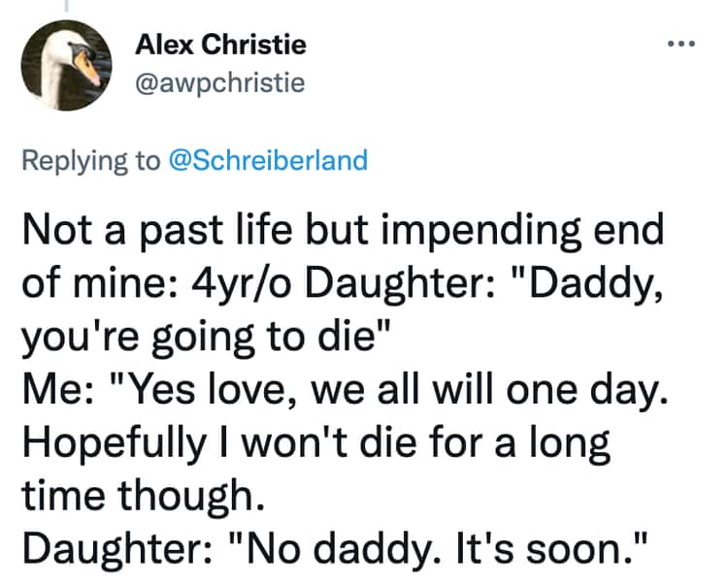Click the "Replying to" label

91,160
